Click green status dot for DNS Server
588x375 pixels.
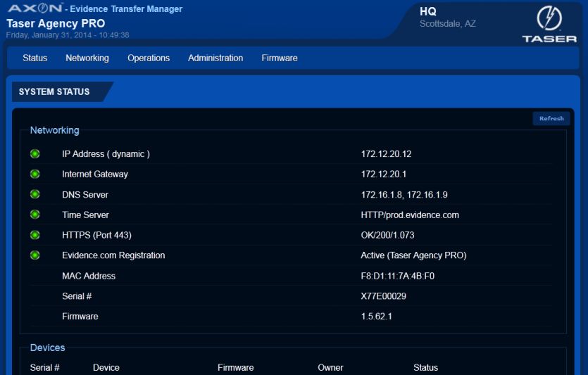(x=35, y=194)
